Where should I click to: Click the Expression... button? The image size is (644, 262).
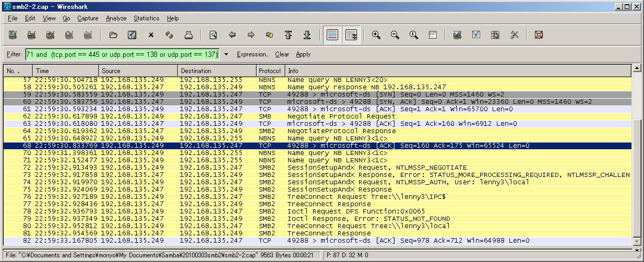point(253,54)
